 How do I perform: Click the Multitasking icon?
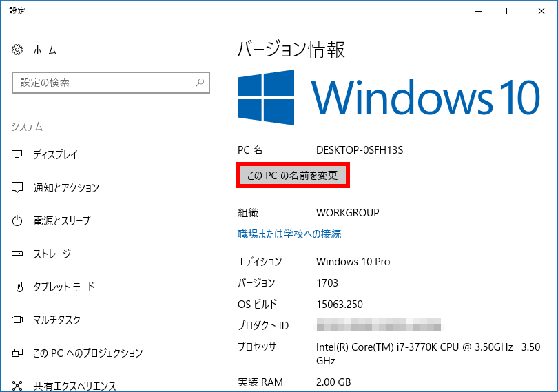point(17,320)
